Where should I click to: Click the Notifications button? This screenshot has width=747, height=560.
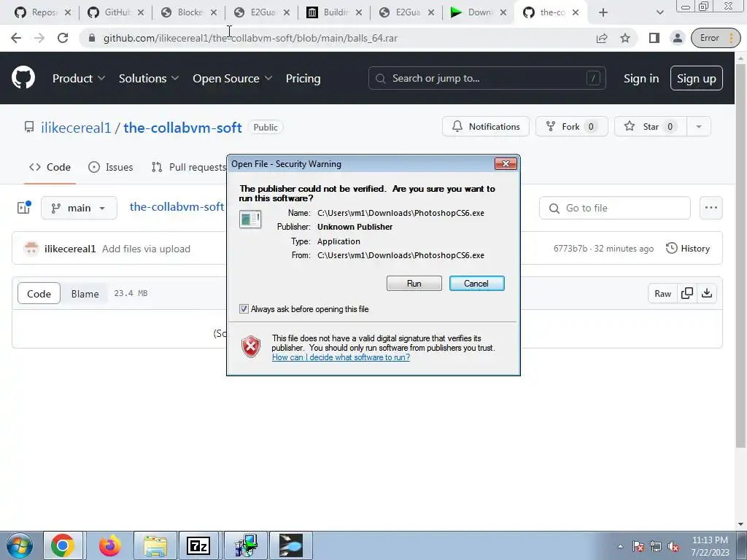(485, 127)
